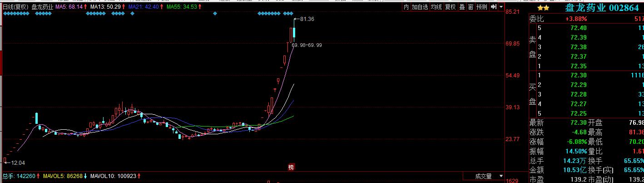Image resolution: width=644 pixels, height=183 pixels.
Task: Select sell level 1 price 72.35
Action: pyautogui.click(x=578, y=66)
